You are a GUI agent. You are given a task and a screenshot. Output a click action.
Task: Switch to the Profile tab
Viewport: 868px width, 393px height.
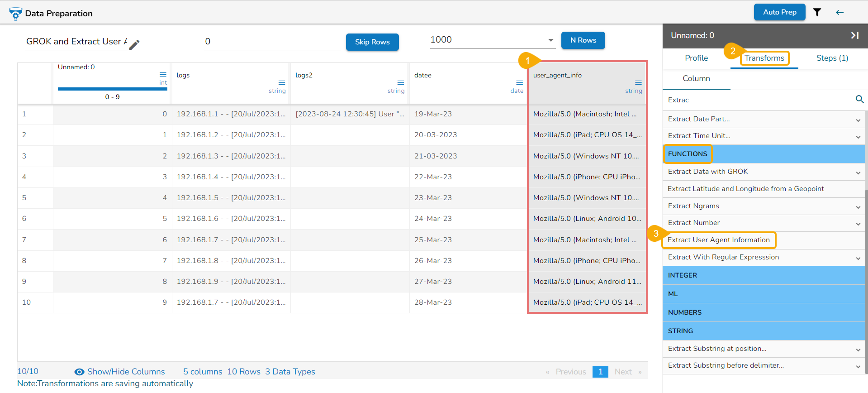pyautogui.click(x=696, y=58)
